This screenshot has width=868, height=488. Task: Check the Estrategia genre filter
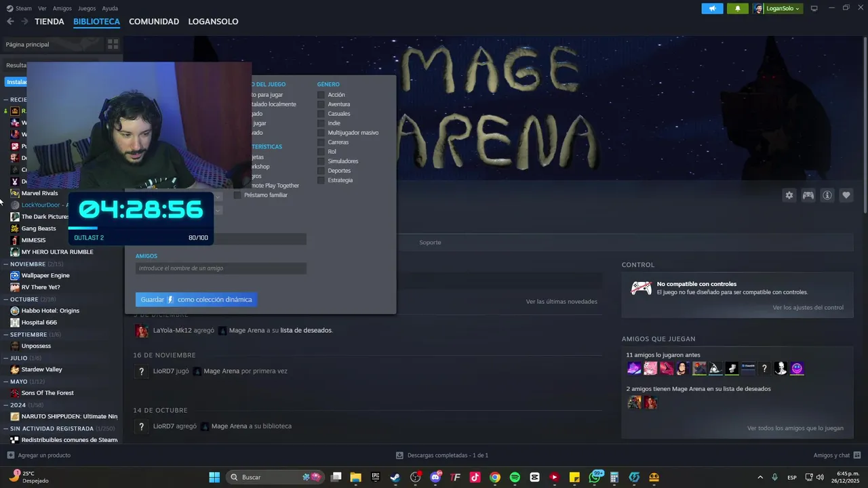pos(321,180)
